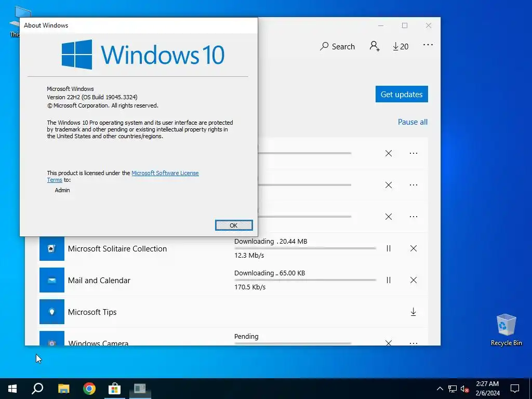Click the muted volume icon in tray
This screenshot has height=399, width=532.
(x=464, y=389)
